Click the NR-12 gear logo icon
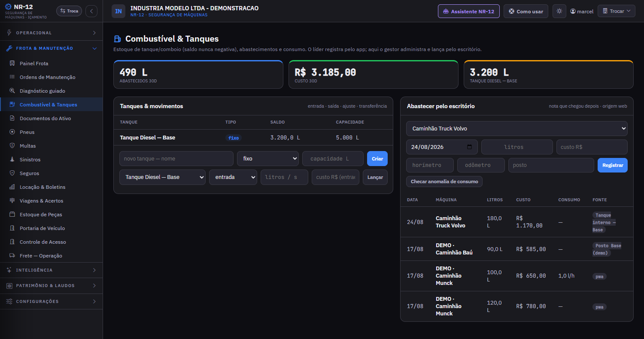Viewport: 644px width, 339px height. click(8, 7)
